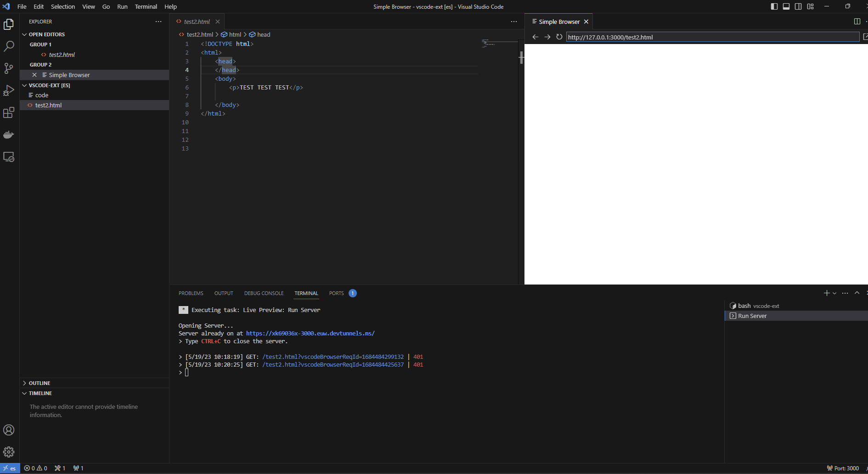Click the errors and warnings indicator in status bar
Screen dimensions: 868x474
(35, 468)
